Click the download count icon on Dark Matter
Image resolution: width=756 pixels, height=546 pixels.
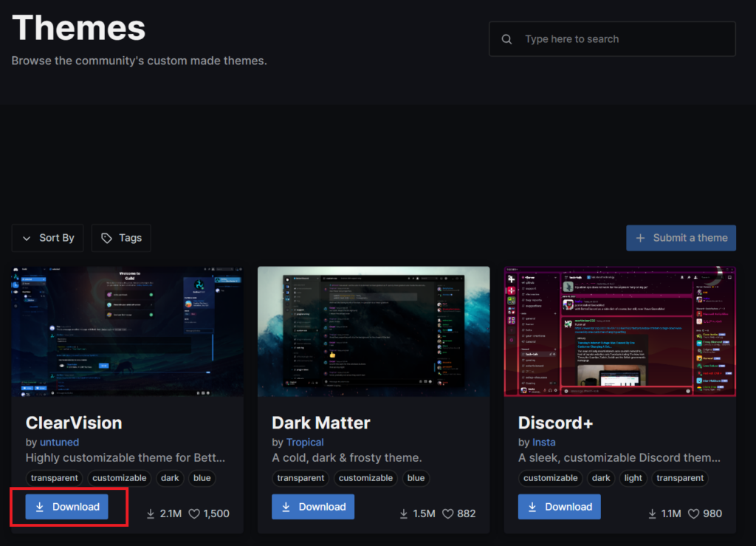tap(405, 513)
